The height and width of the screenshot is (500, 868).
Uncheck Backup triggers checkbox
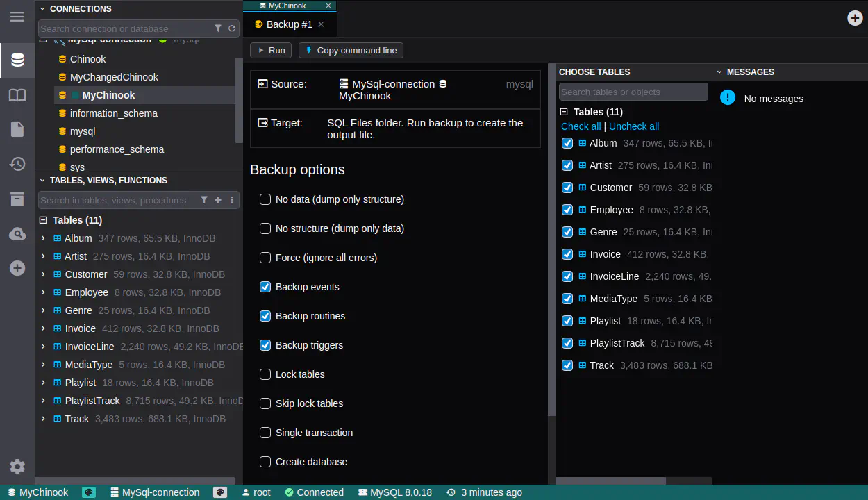pyautogui.click(x=265, y=345)
